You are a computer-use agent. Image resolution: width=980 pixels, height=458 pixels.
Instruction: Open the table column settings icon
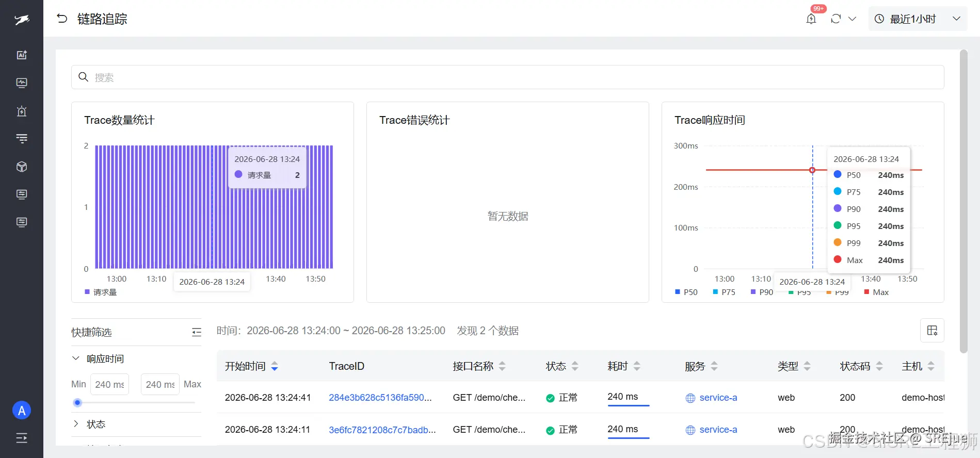(x=932, y=331)
